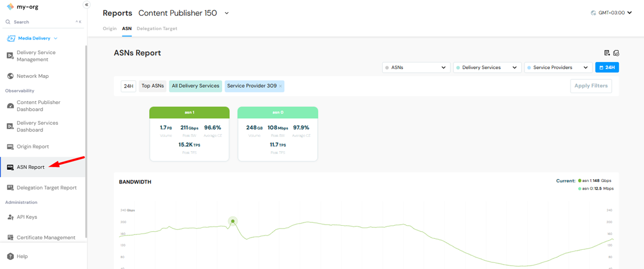Click the 97.9% average CE value

(x=301, y=128)
